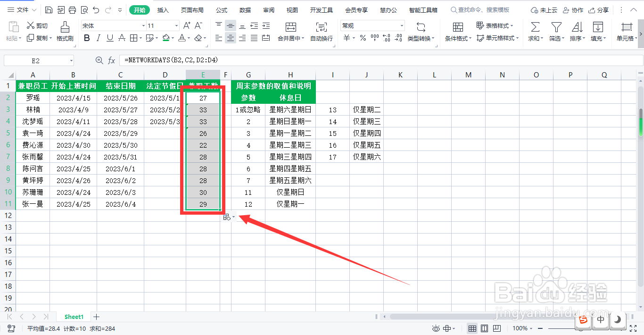Click the 未上云 cloud status button
644x335 pixels.
[544, 10]
